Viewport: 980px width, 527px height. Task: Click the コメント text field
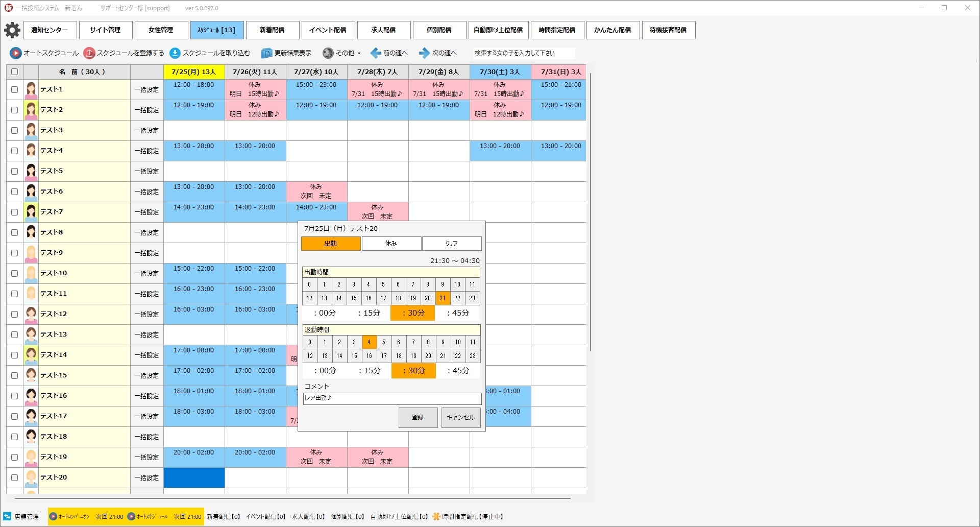392,398
